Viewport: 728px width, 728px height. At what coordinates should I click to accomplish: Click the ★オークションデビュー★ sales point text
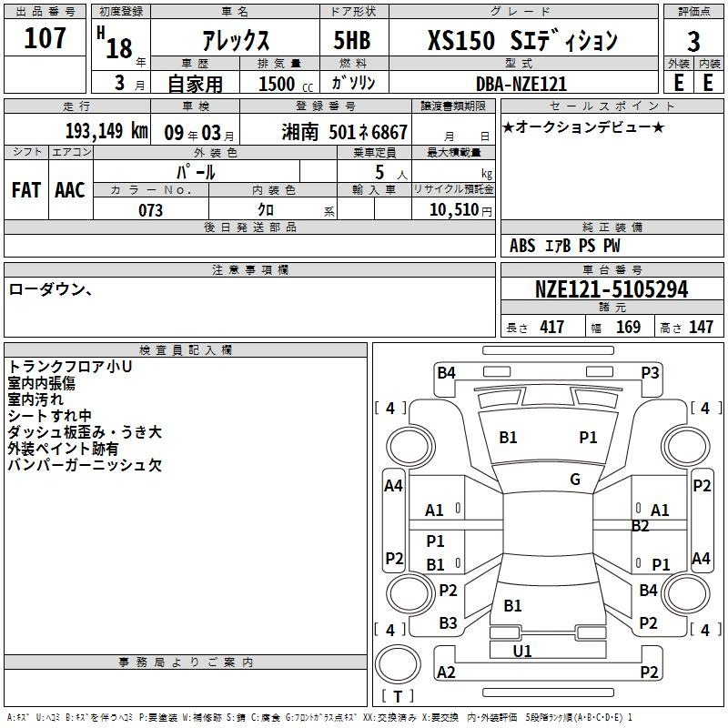[x=582, y=126]
